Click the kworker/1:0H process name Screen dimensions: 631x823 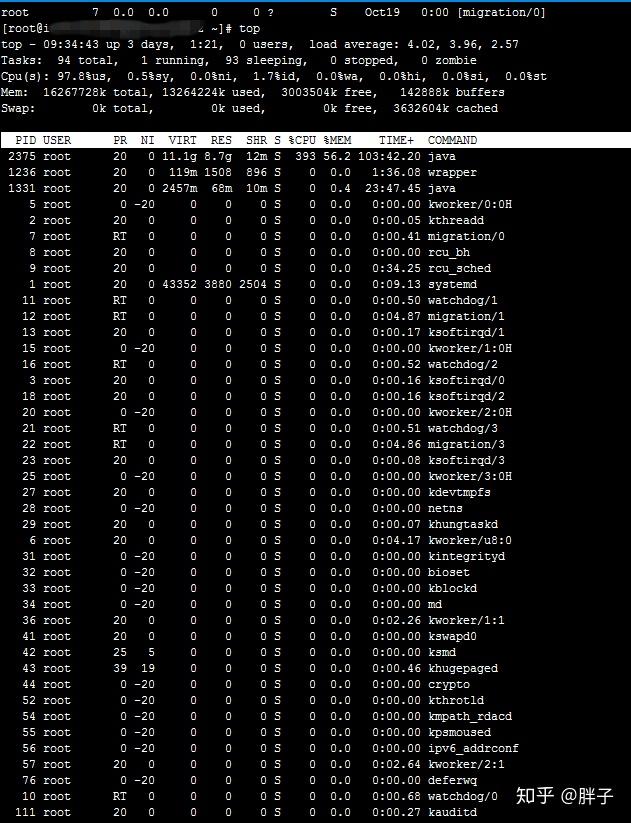tap(470, 349)
